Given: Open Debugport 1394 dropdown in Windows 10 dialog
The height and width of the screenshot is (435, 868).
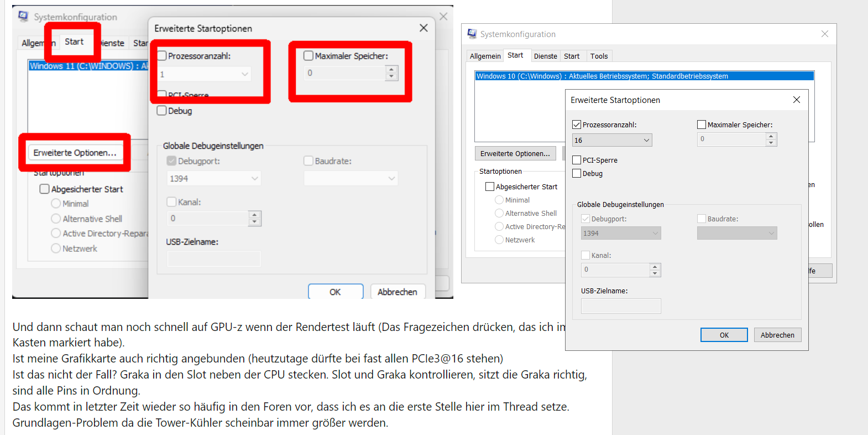Looking at the screenshot, I should point(621,233).
